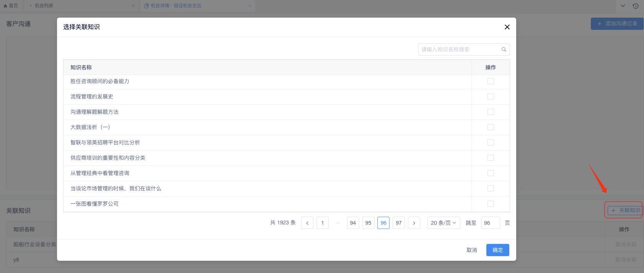Open the 20 条/页 page size dropdown
Screen dimensions: 644x273
tap(443, 223)
